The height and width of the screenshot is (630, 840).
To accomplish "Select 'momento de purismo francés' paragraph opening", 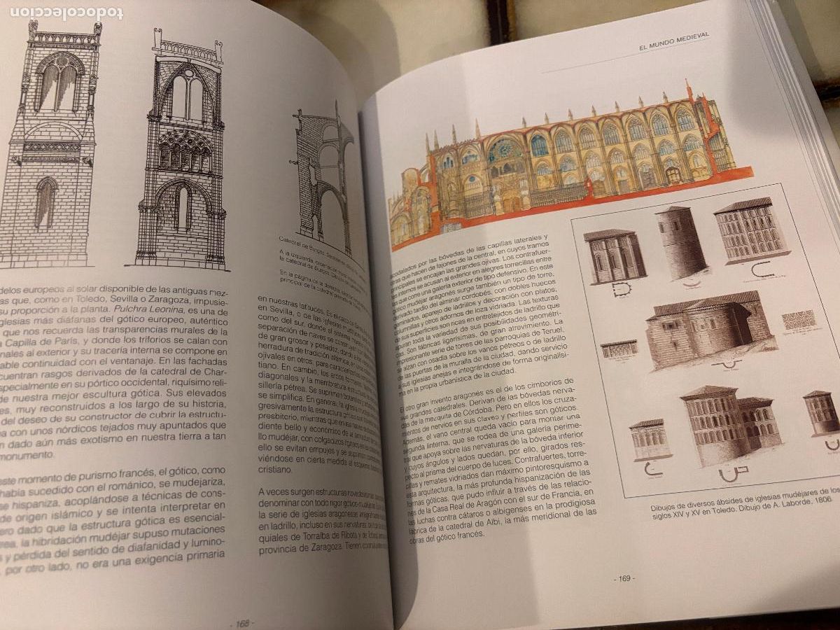I will pyautogui.click(x=85, y=476).
